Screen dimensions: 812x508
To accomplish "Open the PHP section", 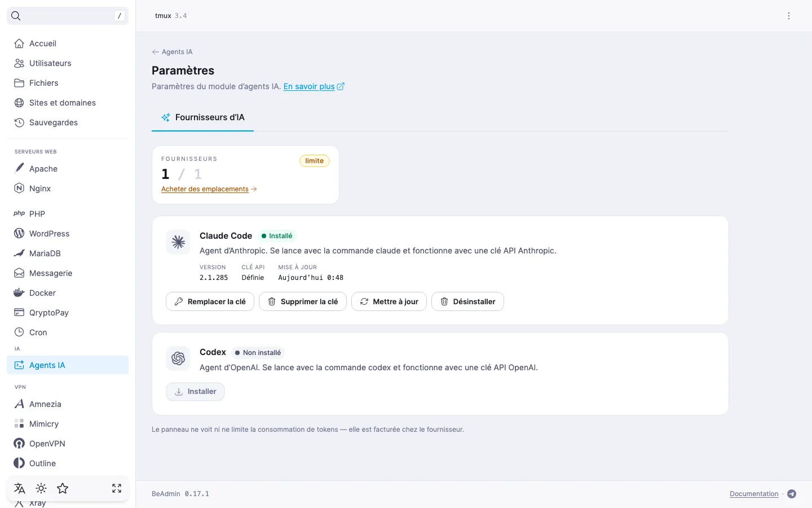I will click(x=68, y=214).
